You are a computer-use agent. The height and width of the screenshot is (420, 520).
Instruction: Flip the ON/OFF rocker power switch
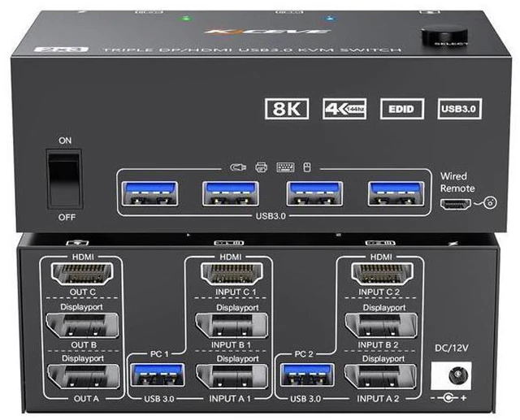tap(64, 179)
